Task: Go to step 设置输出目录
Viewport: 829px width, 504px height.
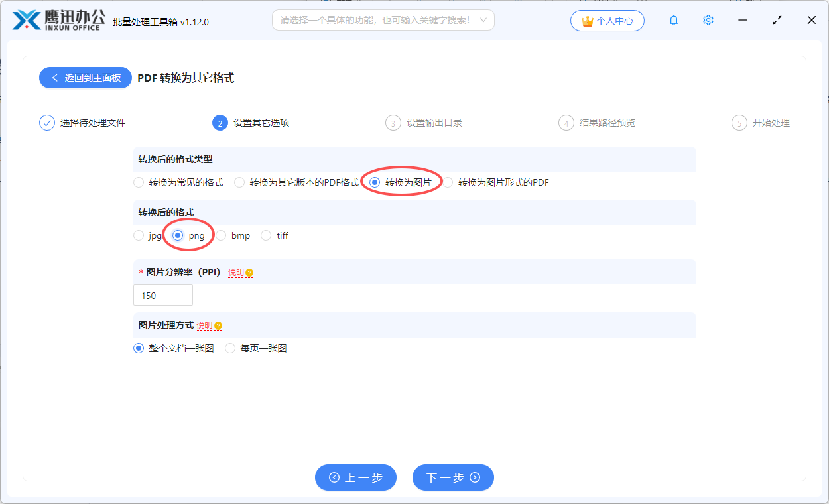Action: click(x=434, y=123)
